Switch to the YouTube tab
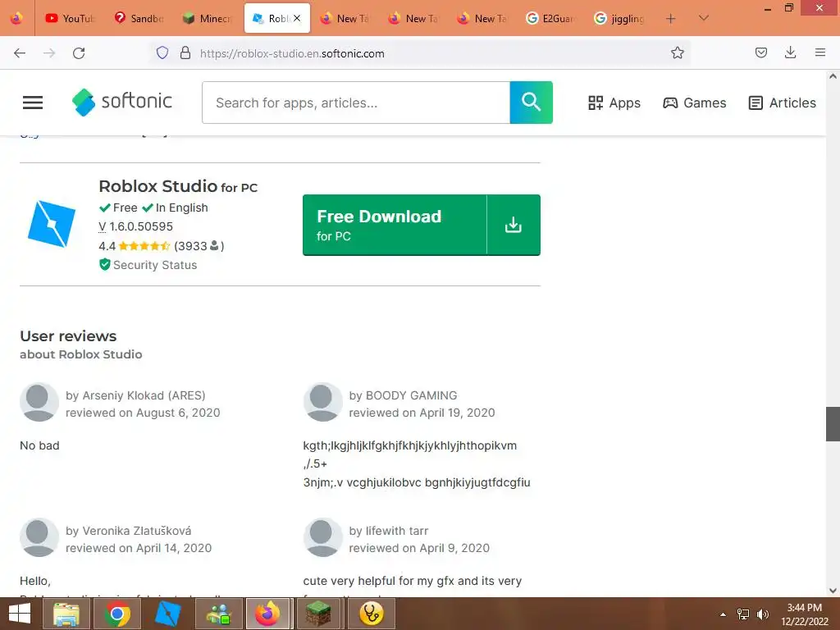 (71, 18)
